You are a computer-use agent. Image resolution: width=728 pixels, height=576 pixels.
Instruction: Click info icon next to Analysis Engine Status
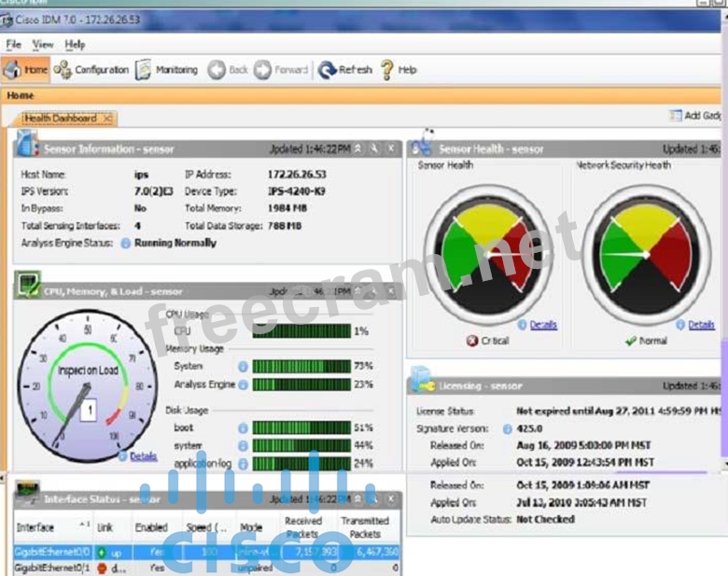(126, 243)
